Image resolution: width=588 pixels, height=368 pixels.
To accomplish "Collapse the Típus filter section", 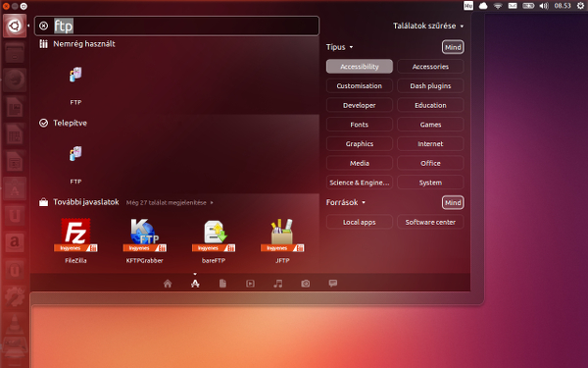I will pos(339,47).
